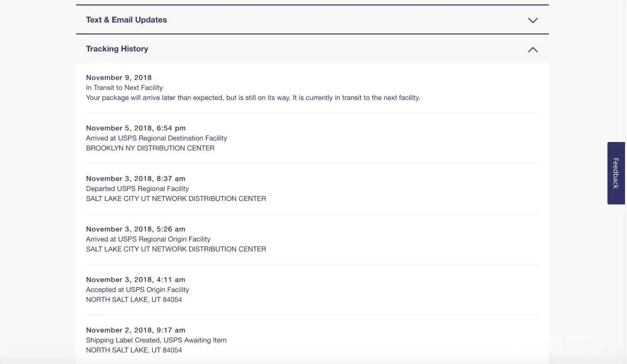627x364 pixels.
Task: Click the November 3, 2018, 5:26 am timestamp
Action: [x=136, y=229]
